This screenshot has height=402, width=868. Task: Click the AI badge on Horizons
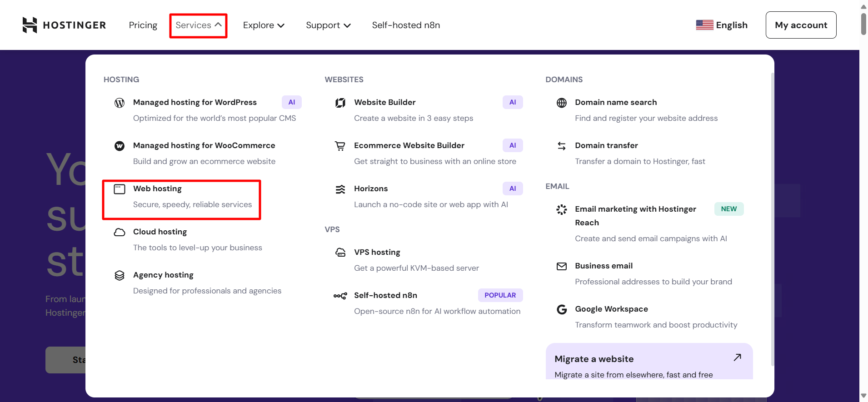point(513,189)
